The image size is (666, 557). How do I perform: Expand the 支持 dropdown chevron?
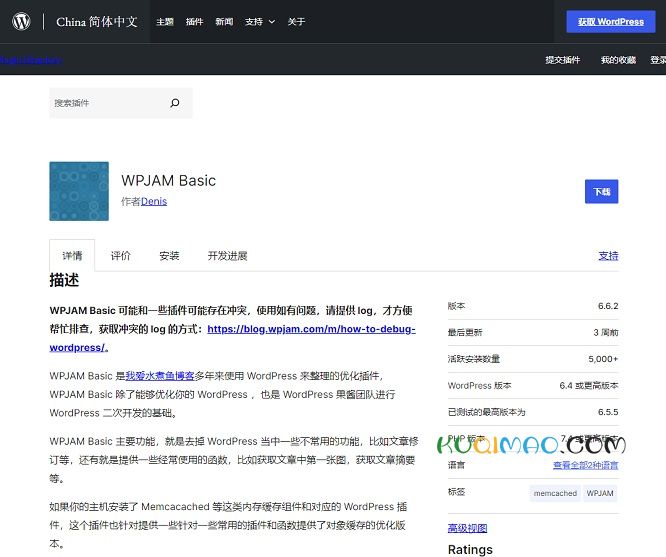272,22
